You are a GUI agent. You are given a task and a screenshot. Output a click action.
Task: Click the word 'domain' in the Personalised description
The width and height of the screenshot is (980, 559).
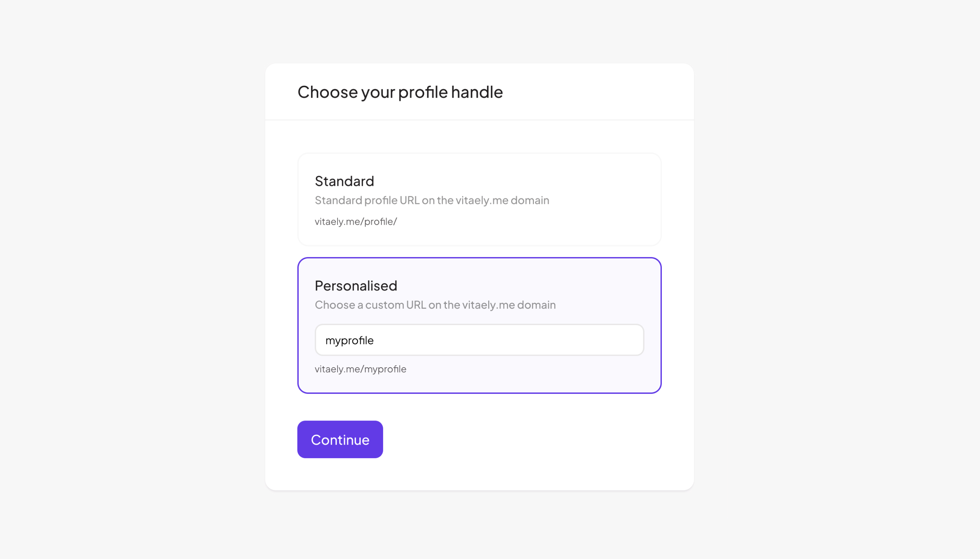[536, 304]
